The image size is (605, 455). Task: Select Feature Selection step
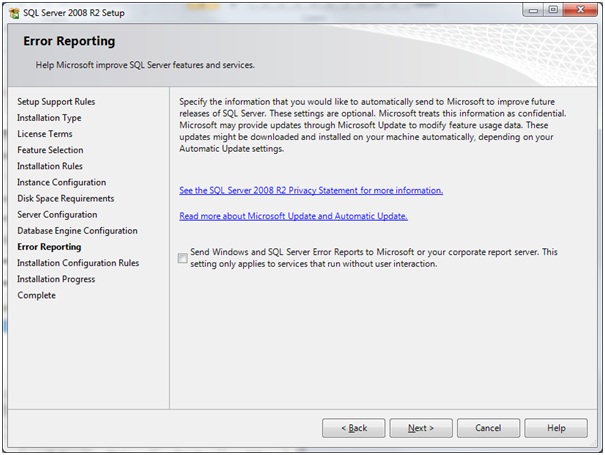pyautogui.click(x=50, y=150)
